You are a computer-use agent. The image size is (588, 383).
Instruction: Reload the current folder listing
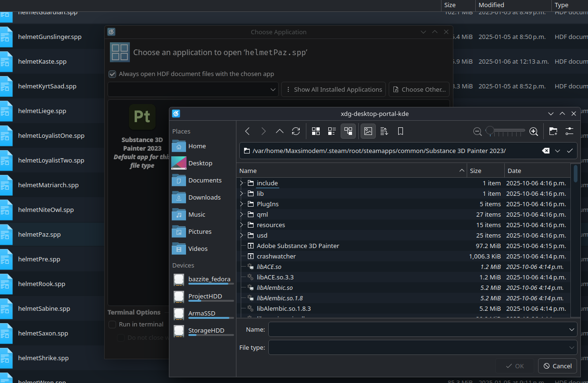click(296, 131)
